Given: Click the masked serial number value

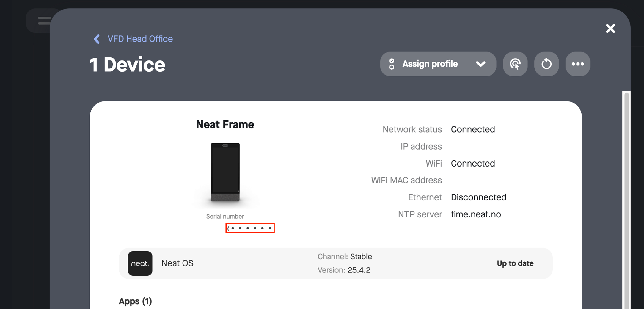Looking at the screenshot, I should click(250, 228).
